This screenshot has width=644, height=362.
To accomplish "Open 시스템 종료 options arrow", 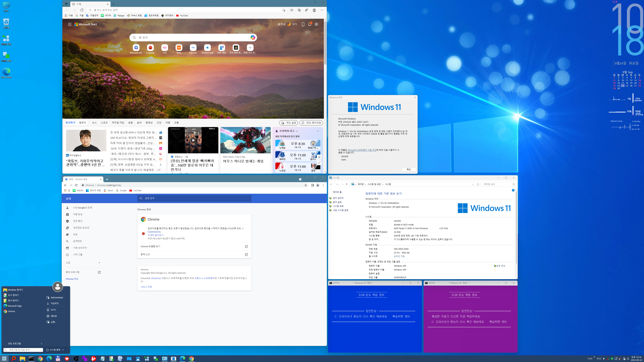I will tap(63, 350).
